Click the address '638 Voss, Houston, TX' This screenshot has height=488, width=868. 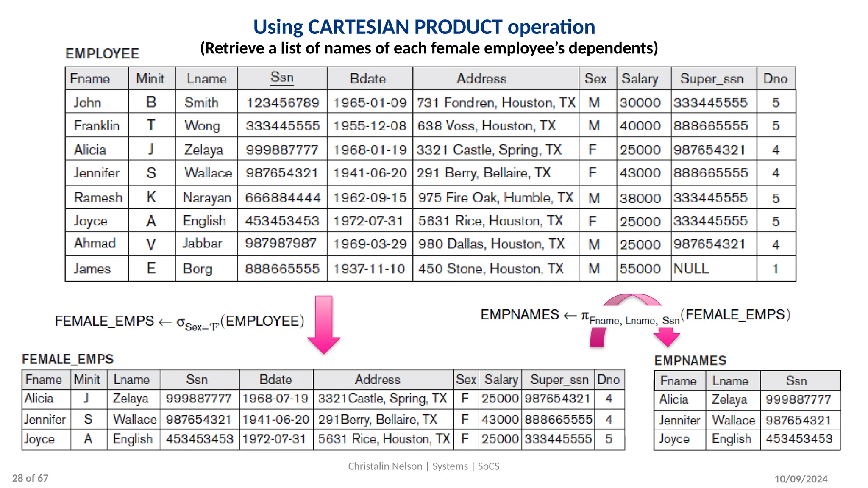tap(487, 126)
